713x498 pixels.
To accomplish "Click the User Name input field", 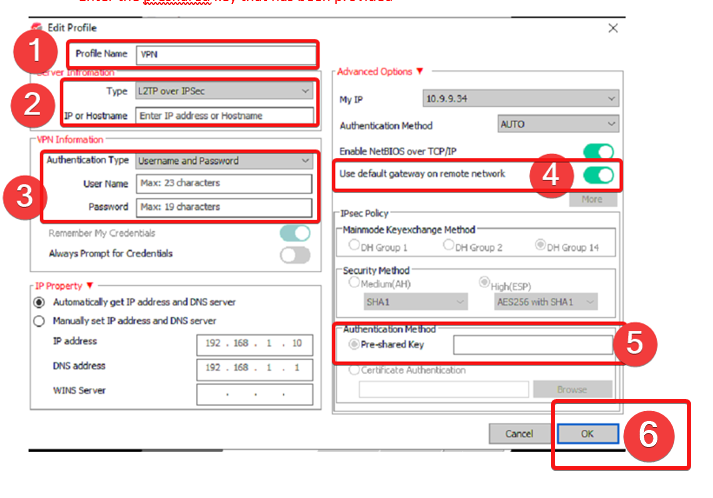I will pos(224,184).
